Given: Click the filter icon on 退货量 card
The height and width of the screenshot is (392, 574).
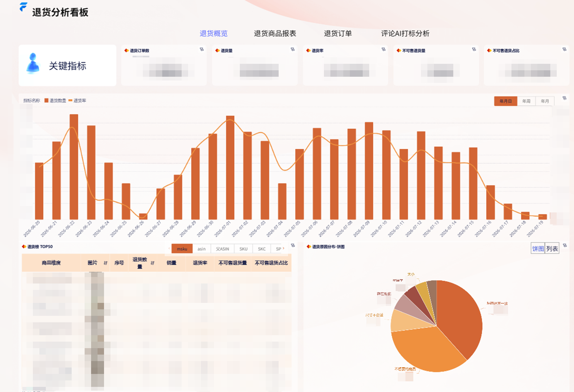Looking at the screenshot, I should coord(292,50).
